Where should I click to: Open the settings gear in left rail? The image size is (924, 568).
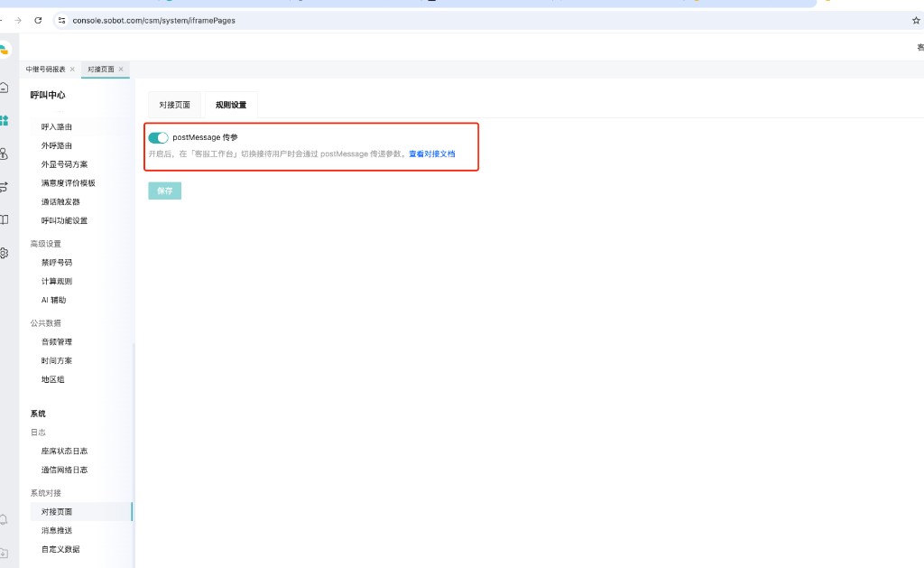tap(5, 253)
